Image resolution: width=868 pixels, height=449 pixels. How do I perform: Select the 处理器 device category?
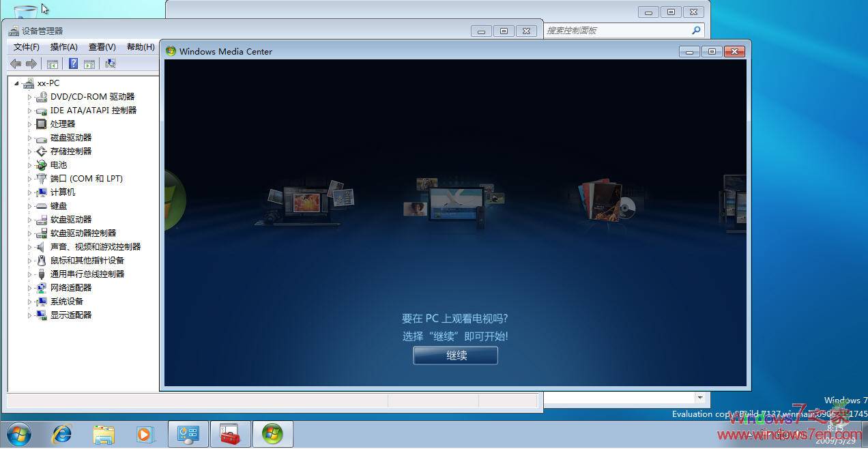point(62,124)
